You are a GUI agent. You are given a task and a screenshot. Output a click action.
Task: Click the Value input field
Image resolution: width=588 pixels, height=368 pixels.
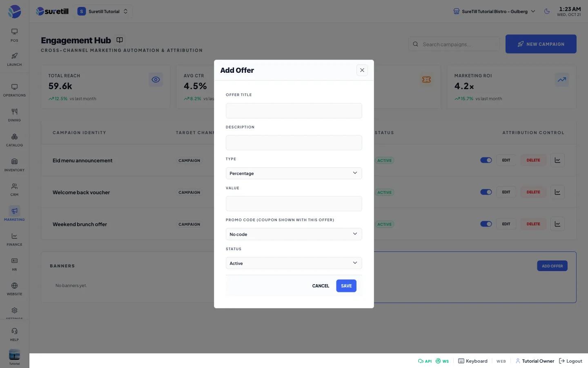point(294,204)
